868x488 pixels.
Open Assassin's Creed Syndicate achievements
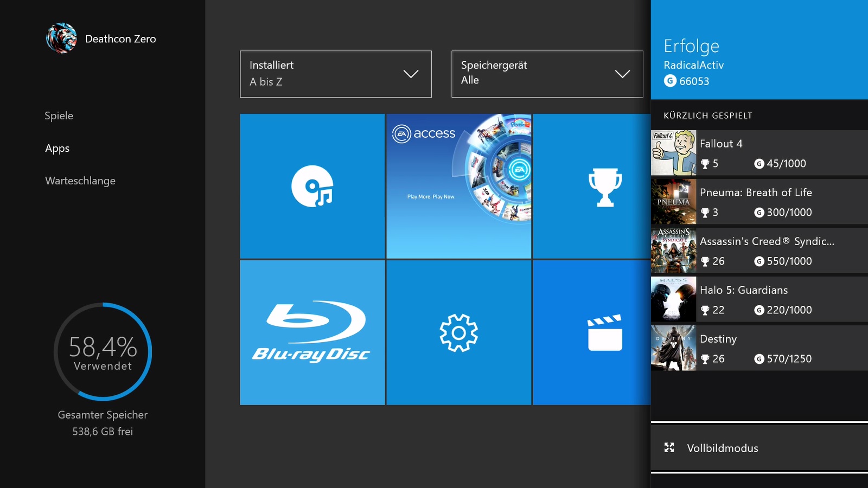pos(759,251)
